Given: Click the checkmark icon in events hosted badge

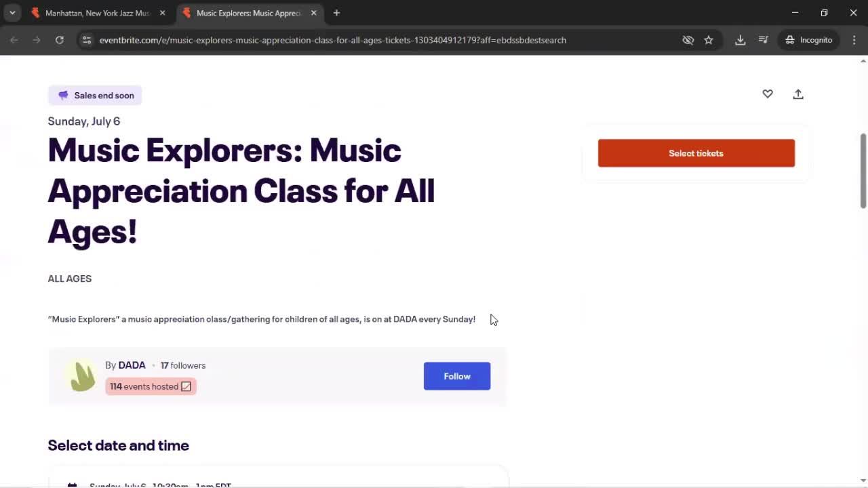Looking at the screenshot, I should coord(186,386).
